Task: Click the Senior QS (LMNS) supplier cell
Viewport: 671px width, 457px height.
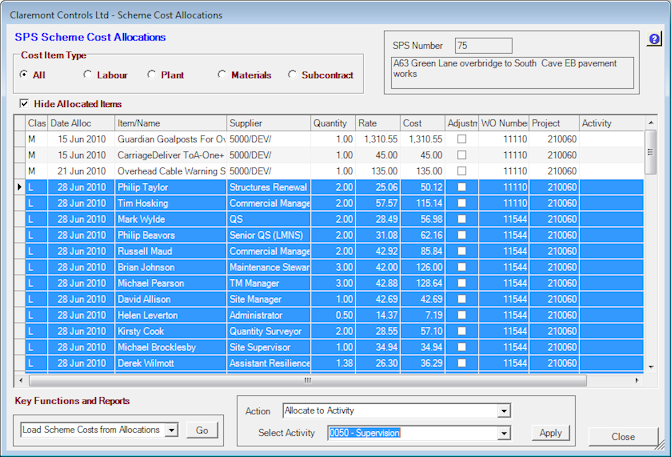Action: 269,235
